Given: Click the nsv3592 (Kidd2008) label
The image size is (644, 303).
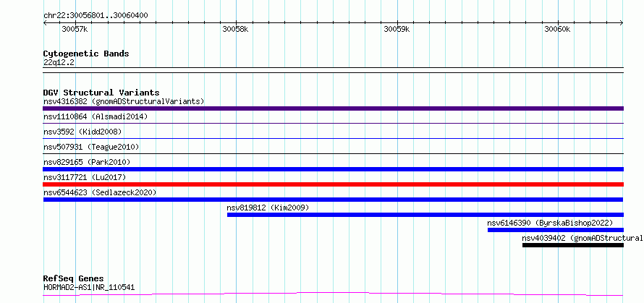Looking at the screenshot, I should click(x=82, y=132).
